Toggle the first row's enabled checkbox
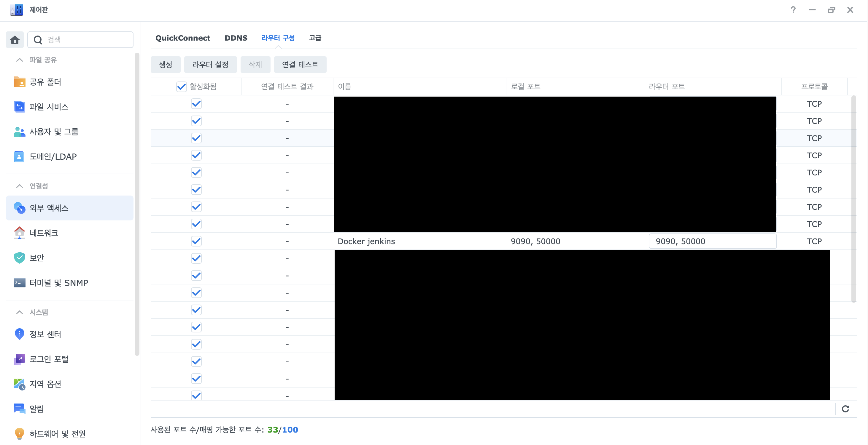Image resolution: width=868 pixels, height=445 pixels. [x=196, y=104]
